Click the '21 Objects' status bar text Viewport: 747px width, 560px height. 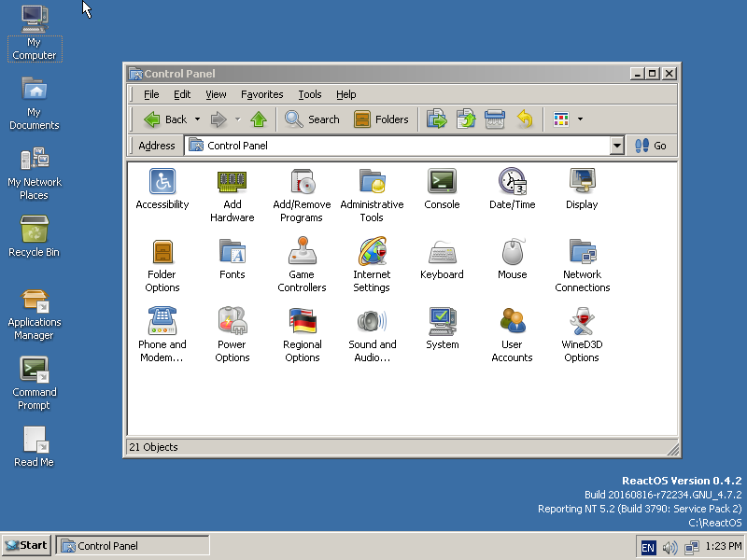[153, 447]
